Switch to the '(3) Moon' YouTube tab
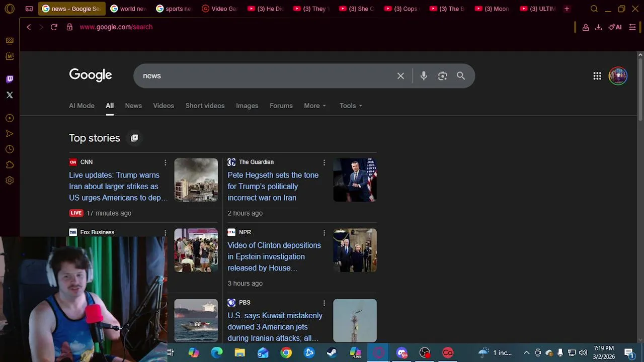This screenshot has height=362, width=644. (493, 9)
